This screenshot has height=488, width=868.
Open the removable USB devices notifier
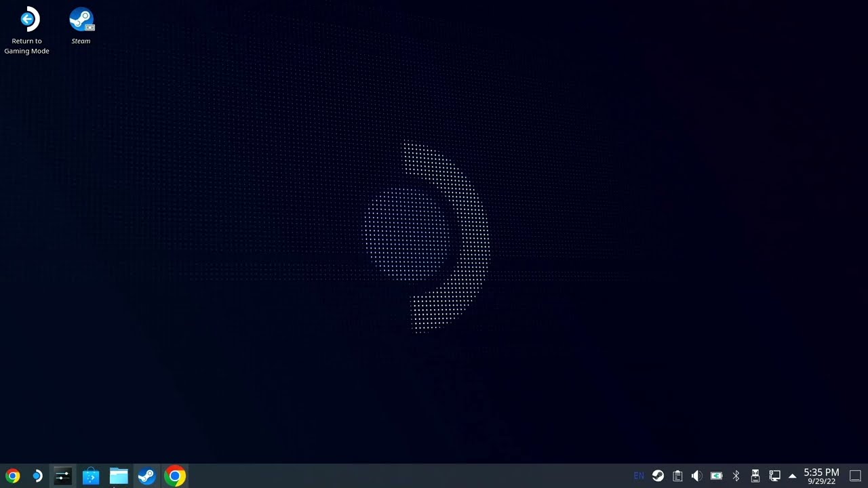click(x=755, y=476)
